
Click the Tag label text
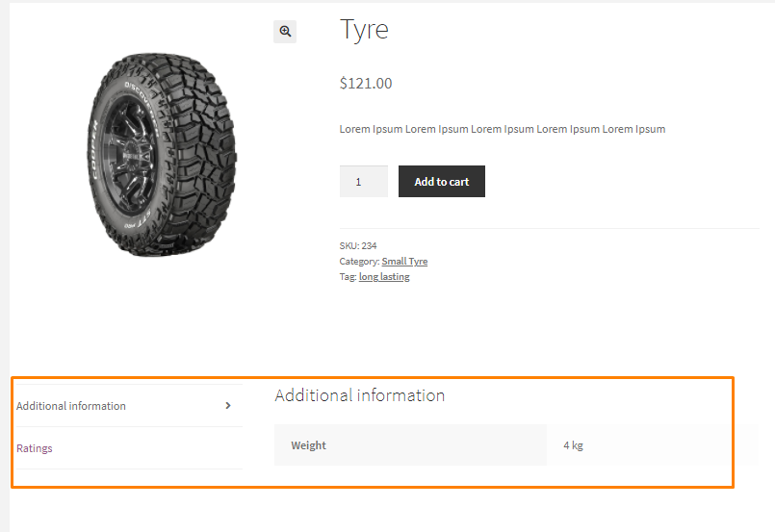tap(348, 277)
